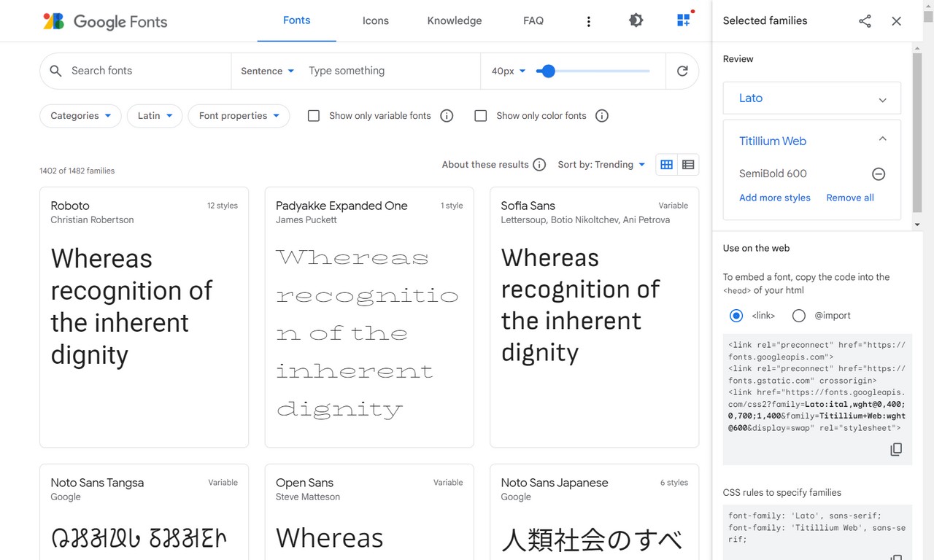Open the About these results info icon
Image resolution: width=934 pixels, height=560 pixels.
(x=539, y=165)
